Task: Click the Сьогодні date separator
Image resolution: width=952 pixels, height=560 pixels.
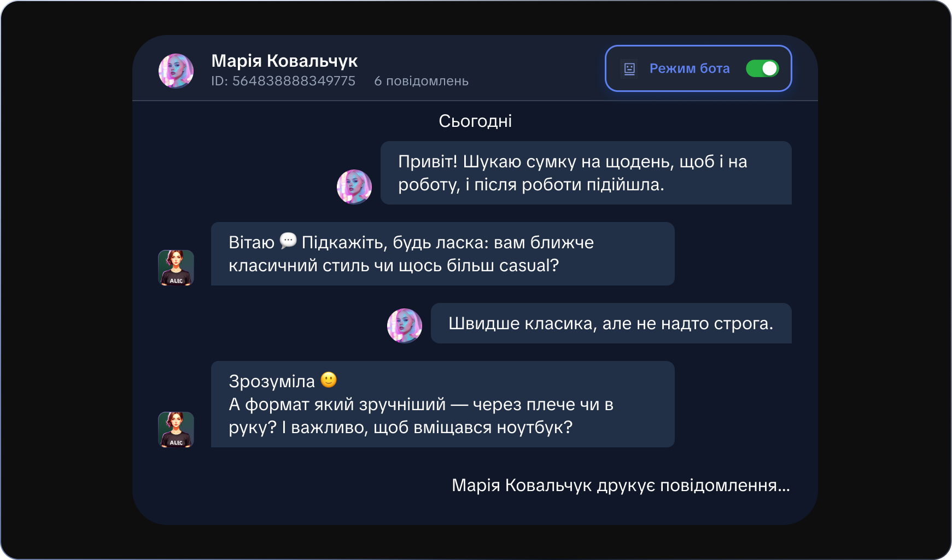Action: click(x=475, y=121)
